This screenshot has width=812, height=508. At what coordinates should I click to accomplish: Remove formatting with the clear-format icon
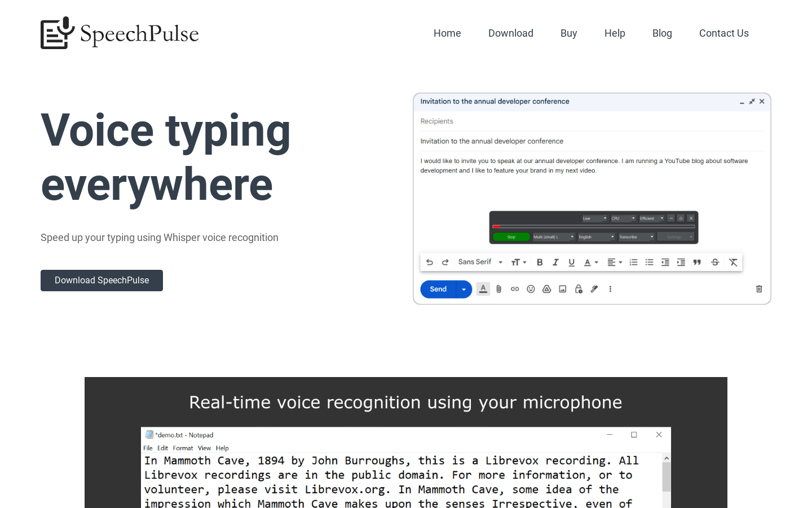[x=733, y=262]
